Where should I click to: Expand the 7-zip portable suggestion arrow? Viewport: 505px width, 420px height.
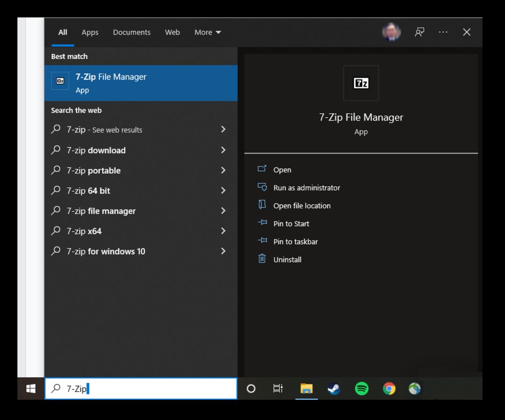tap(223, 170)
